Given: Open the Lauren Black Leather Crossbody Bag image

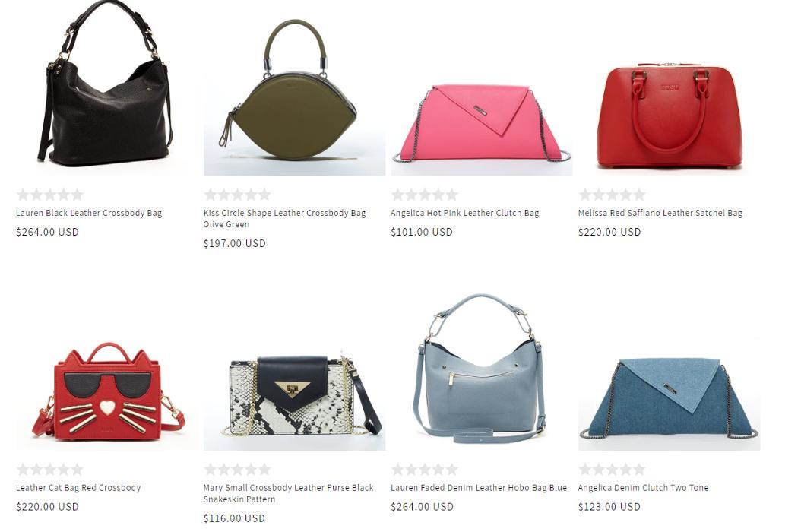Looking at the screenshot, I should tap(106, 88).
